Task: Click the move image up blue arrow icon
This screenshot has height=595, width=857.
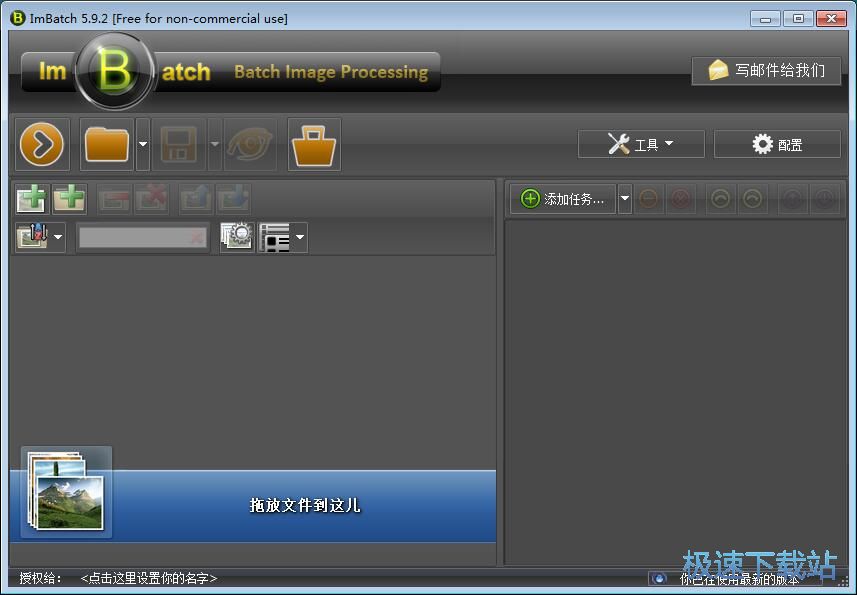Action: pos(196,198)
